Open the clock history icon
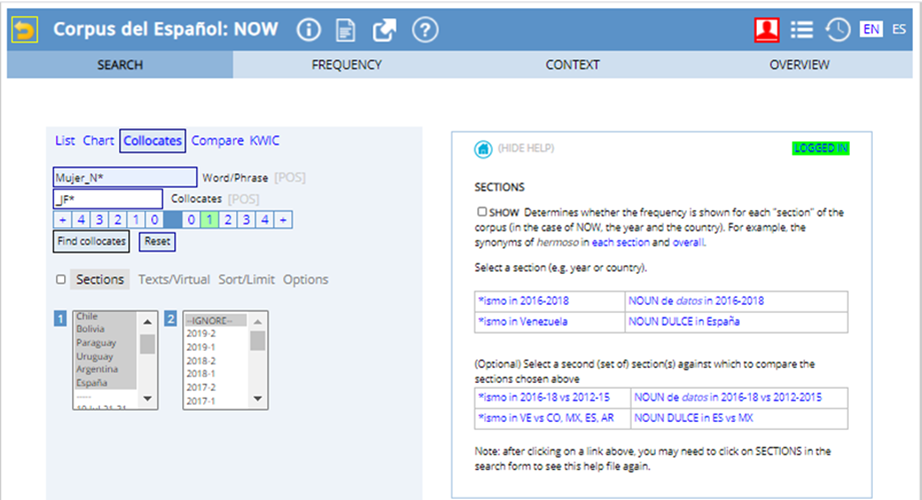Image resolution: width=922 pixels, height=500 pixels. click(x=837, y=30)
